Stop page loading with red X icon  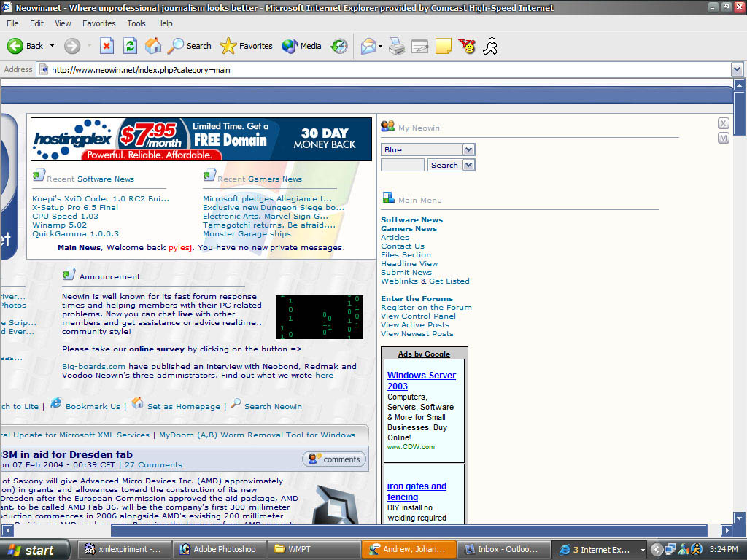[107, 46]
